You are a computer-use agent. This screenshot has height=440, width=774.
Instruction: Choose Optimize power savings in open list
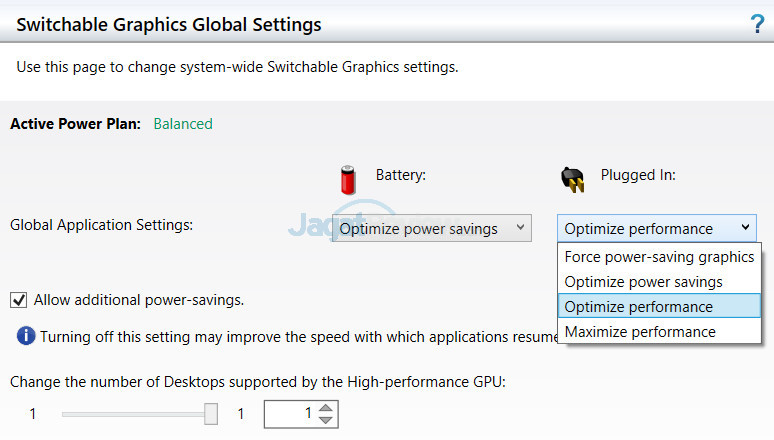click(643, 282)
